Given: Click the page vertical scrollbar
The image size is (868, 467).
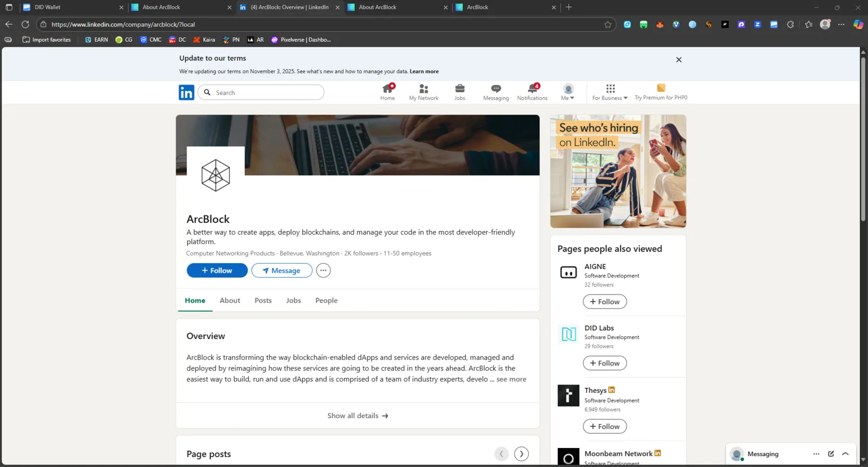Looking at the screenshot, I should click(863, 138).
